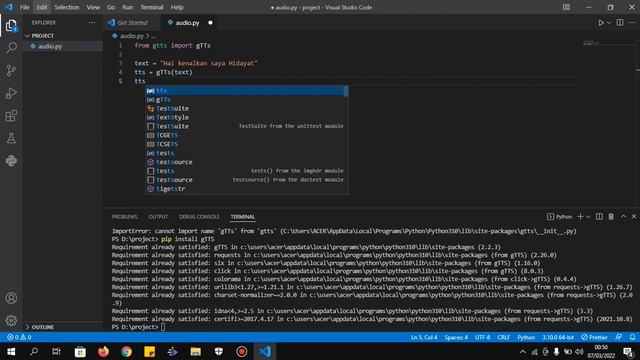This screenshot has width=640, height=360.
Task: Open the launch profile dropdown next to plus
Action: coord(588,217)
